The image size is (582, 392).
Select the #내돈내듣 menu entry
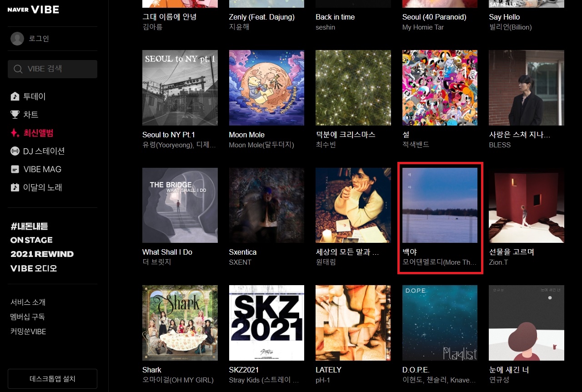[29, 226]
